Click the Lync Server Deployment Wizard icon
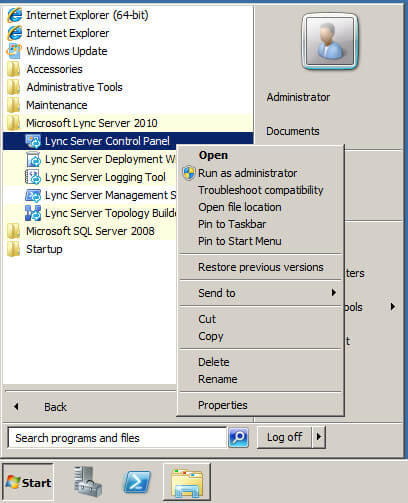Screen dimensions: 408x503 pos(33,159)
